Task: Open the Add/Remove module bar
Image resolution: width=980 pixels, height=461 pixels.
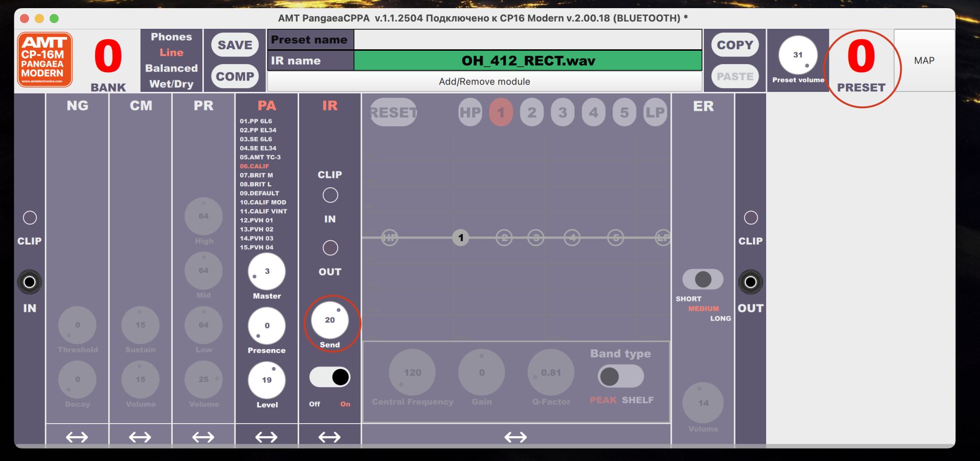Action: (484, 81)
